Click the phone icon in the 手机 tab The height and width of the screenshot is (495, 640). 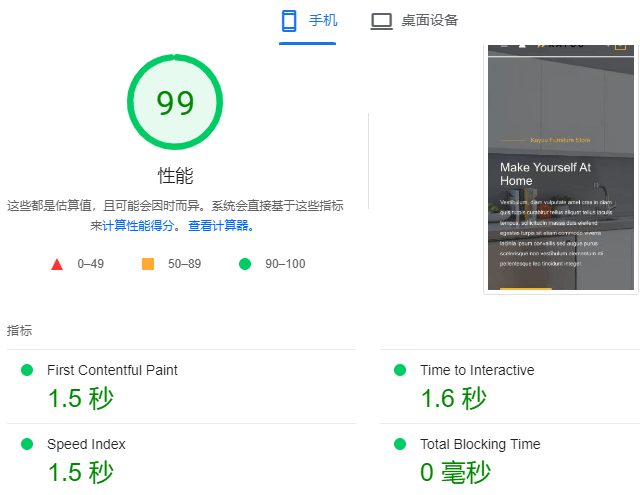[x=289, y=21]
